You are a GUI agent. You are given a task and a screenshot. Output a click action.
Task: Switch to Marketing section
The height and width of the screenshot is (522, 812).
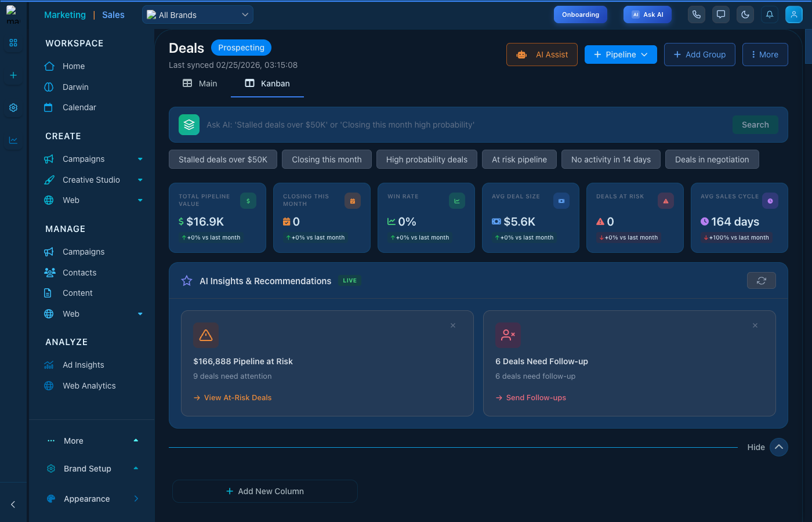[x=65, y=15]
